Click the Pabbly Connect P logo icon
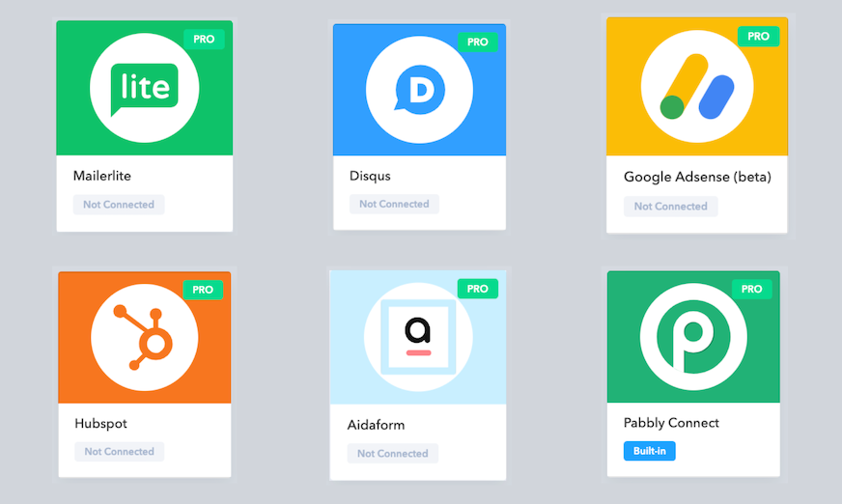Viewport: 842px width, 504px height. [x=693, y=337]
